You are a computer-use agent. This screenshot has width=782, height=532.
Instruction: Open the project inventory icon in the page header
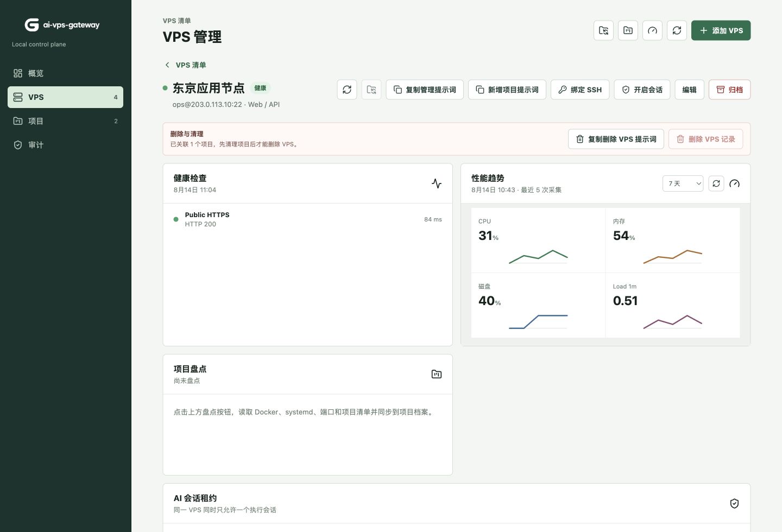point(628,30)
